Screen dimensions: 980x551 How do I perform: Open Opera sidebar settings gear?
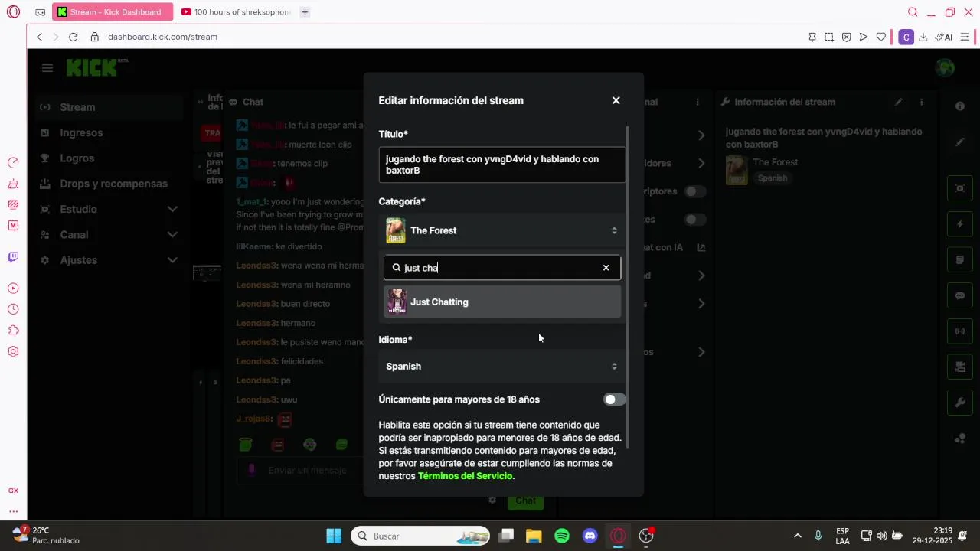click(13, 352)
